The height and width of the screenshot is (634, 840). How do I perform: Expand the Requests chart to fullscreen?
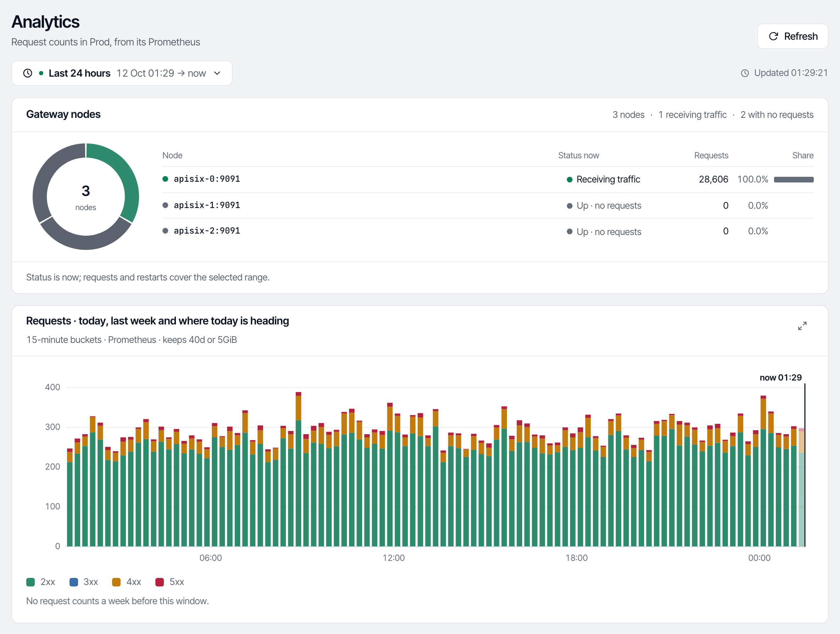tap(802, 326)
